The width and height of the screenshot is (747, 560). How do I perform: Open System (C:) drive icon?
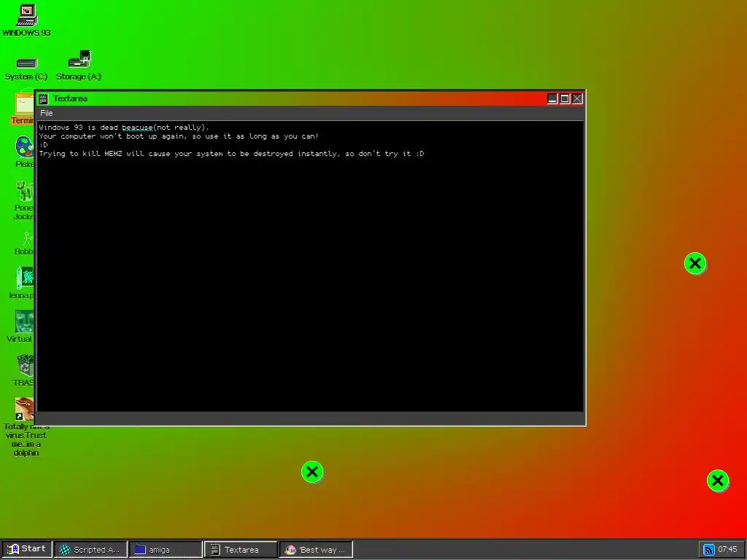click(x=26, y=68)
